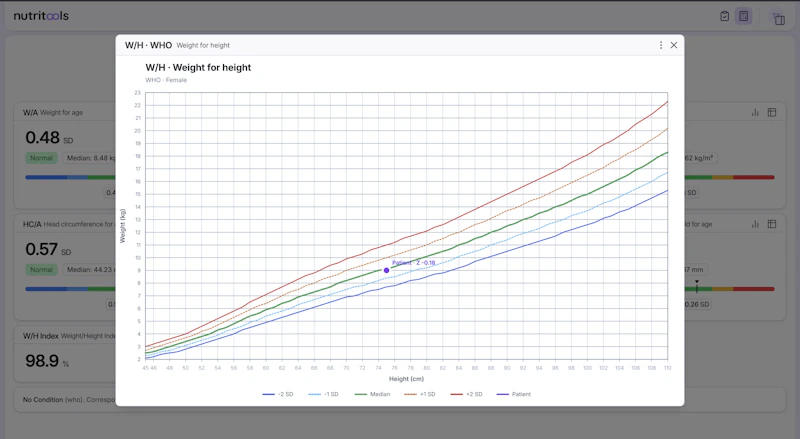Click the 'WHO · Female' chart subtitle

point(166,80)
